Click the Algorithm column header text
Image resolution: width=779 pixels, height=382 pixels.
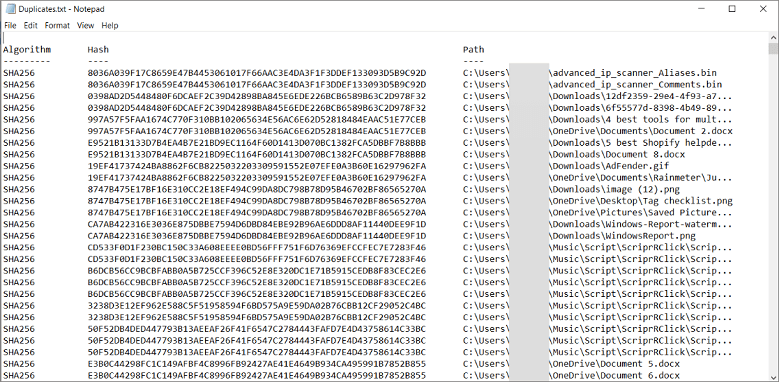(x=27, y=50)
